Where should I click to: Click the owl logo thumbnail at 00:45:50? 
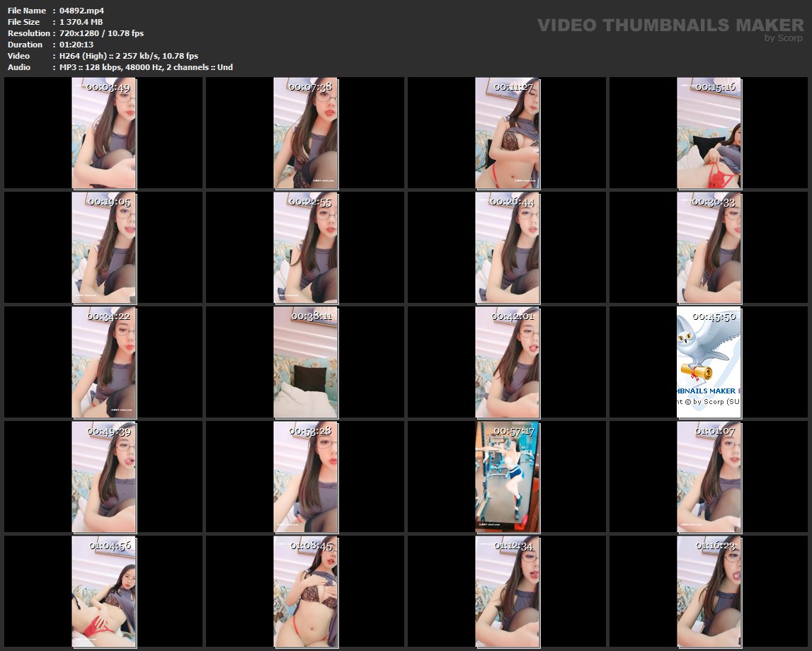pyautogui.click(x=709, y=363)
